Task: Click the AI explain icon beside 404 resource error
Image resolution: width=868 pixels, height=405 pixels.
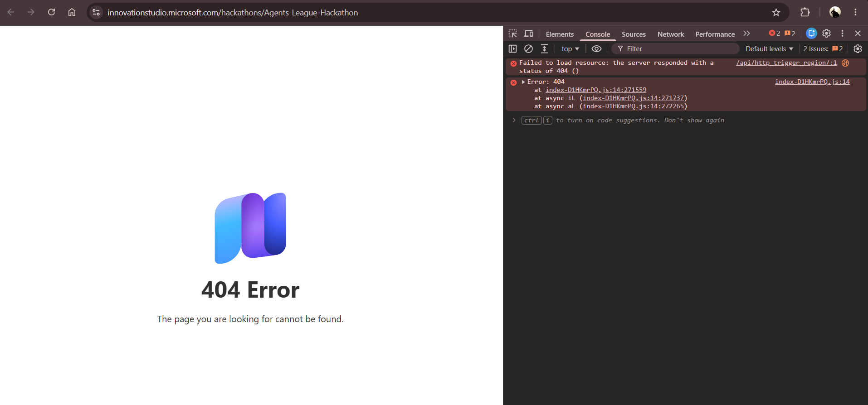Action: [845, 63]
